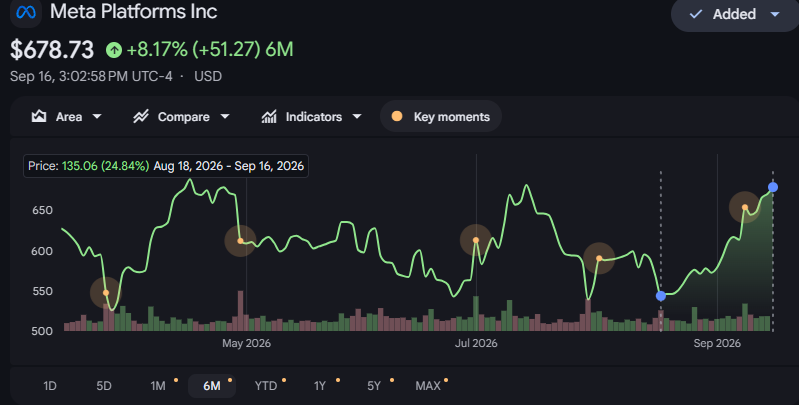Select the 5D time range
799x405 pixels.
(104, 386)
